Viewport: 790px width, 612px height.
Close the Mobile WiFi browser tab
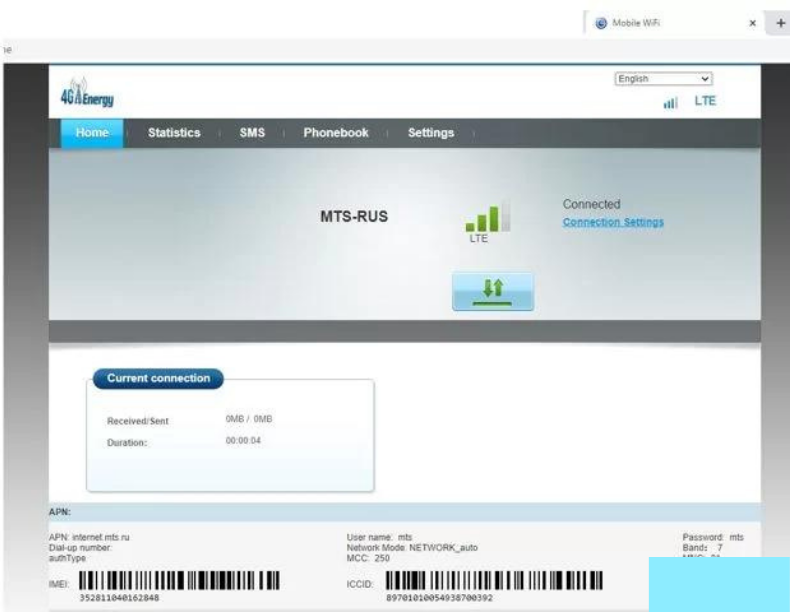click(752, 23)
